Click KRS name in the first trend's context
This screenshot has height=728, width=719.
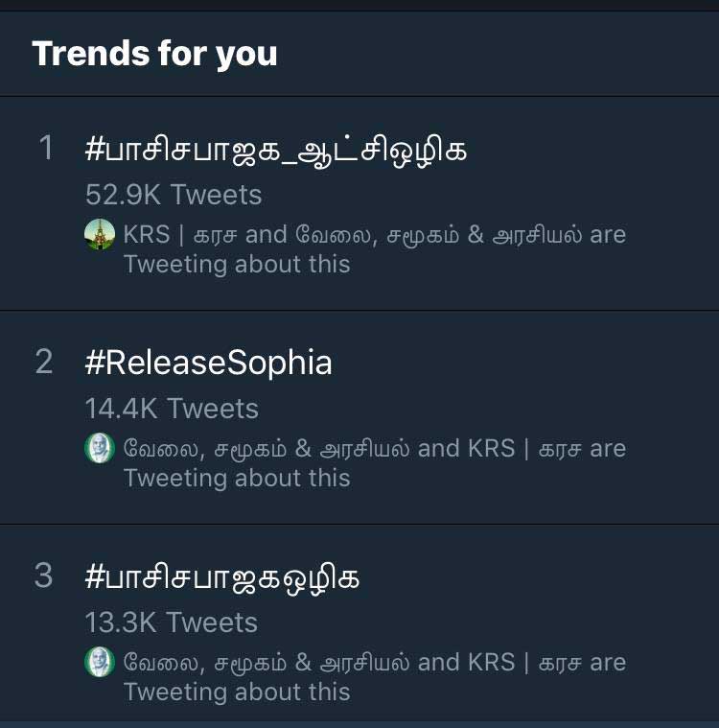tap(180, 234)
